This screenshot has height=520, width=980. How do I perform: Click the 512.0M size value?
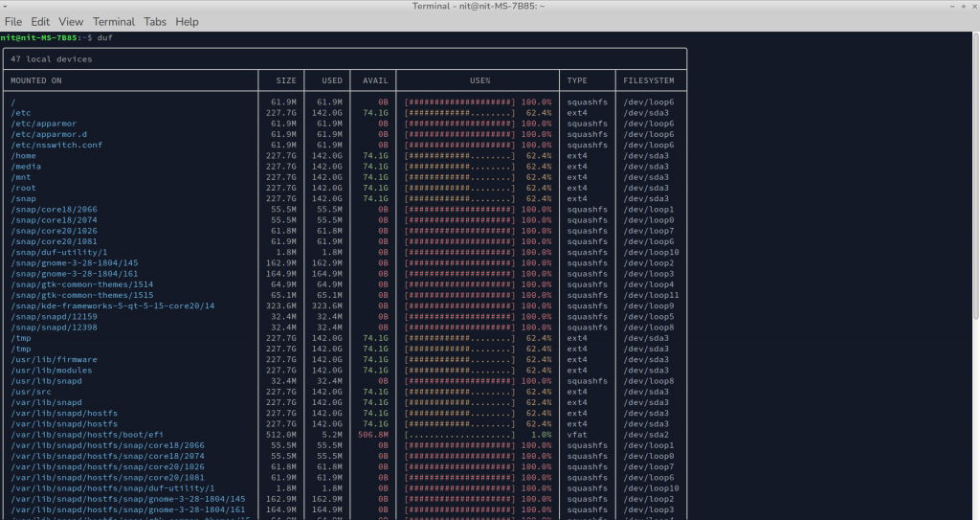[281, 434]
